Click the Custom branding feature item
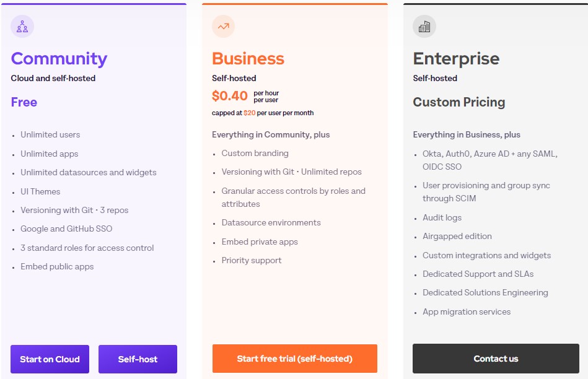588x379 pixels. tap(255, 154)
